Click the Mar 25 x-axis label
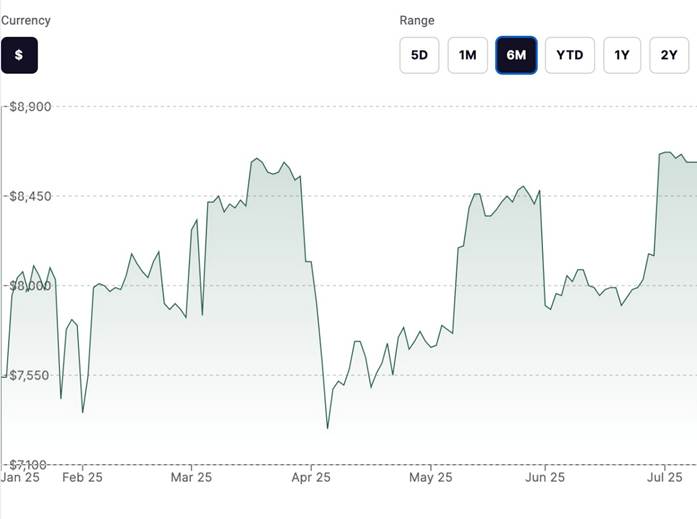Screen dimensions: 697x519 [191, 478]
